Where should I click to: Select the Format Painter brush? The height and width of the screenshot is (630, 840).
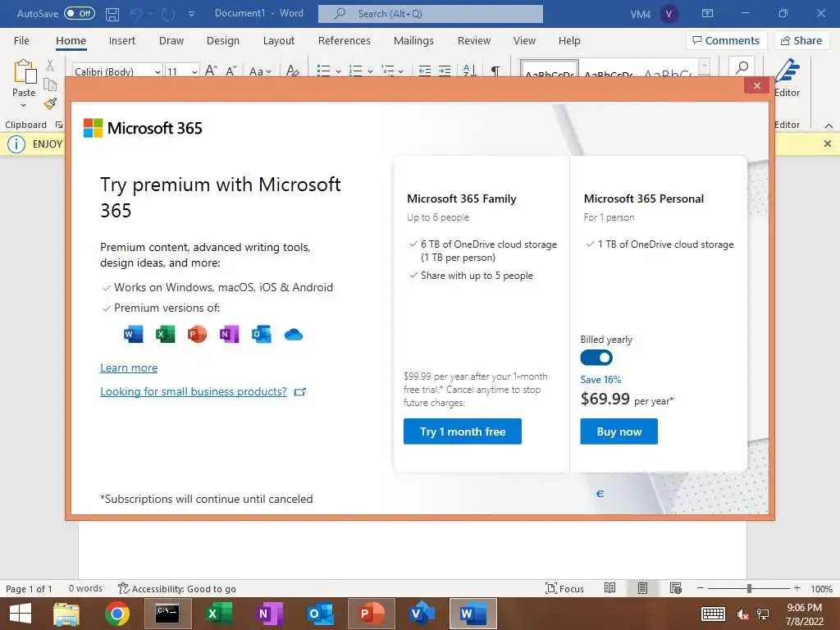click(50, 103)
